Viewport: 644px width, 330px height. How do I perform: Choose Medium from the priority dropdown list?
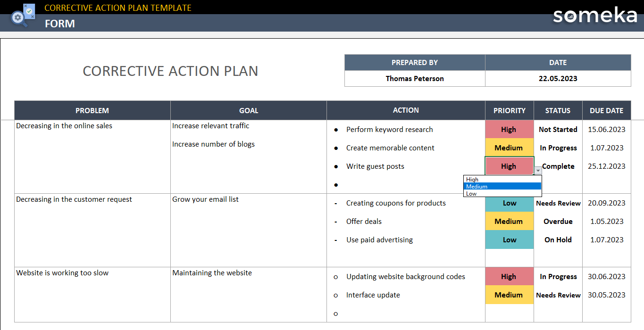point(477,186)
